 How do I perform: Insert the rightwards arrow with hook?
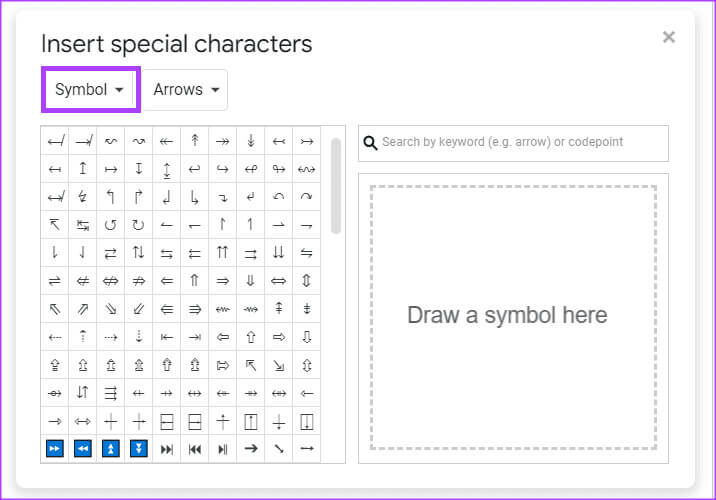point(222,169)
